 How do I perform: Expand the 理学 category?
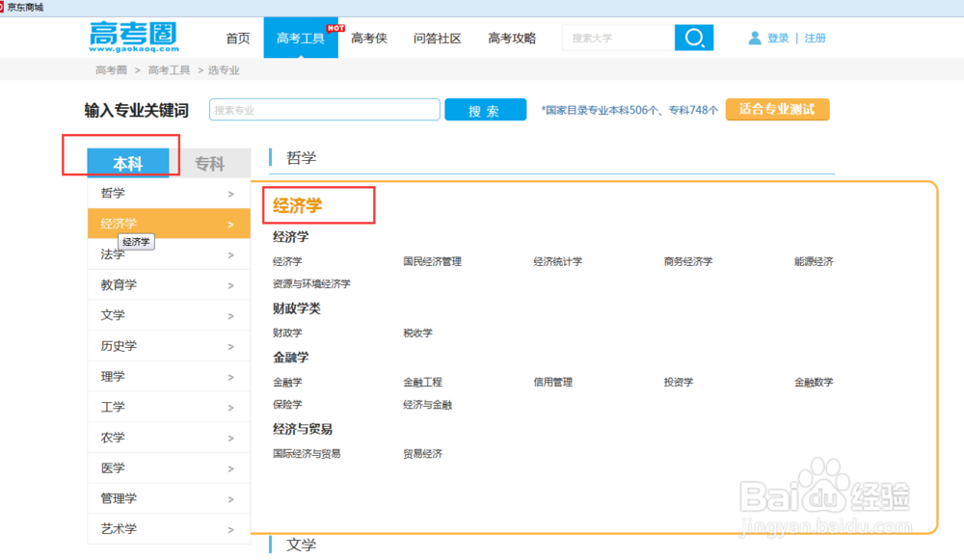coord(113,376)
